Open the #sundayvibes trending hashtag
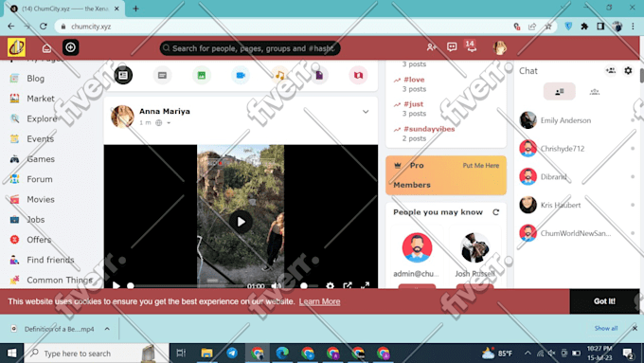This screenshot has width=644, height=363. pyautogui.click(x=429, y=129)
